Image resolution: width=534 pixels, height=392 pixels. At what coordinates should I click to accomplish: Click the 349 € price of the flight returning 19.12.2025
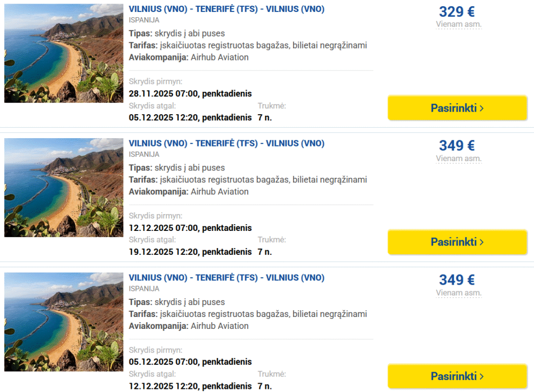(x=457, y=145)
